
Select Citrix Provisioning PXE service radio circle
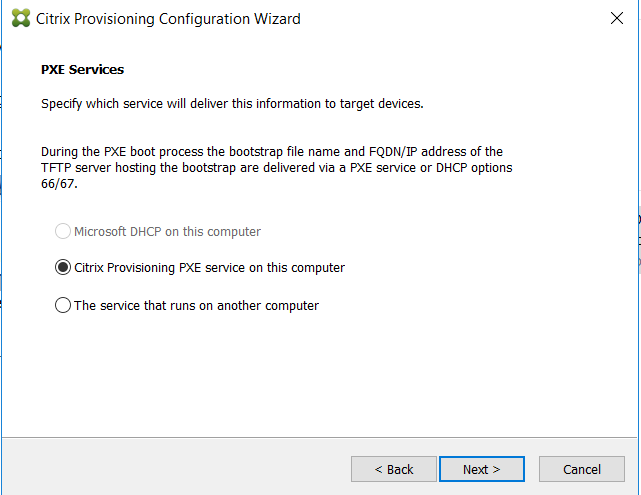coord(63,267)
